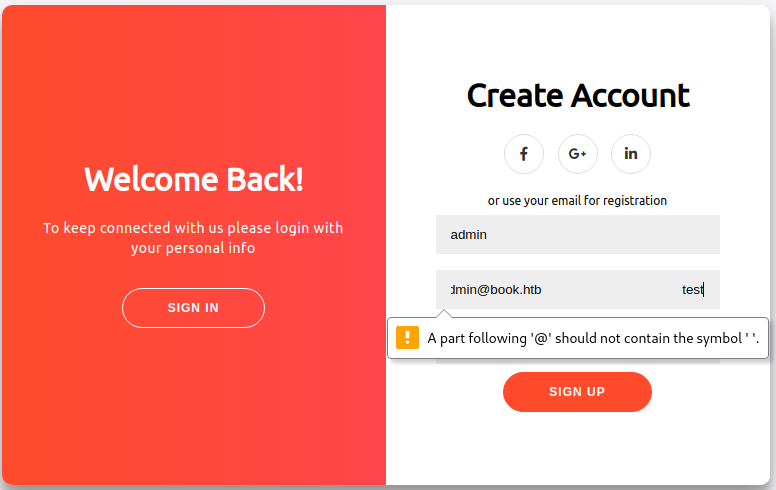This screenshot has width=776, height=490.
Task: Click the 'admin' text in the name field
Action: tap(467, 235)
